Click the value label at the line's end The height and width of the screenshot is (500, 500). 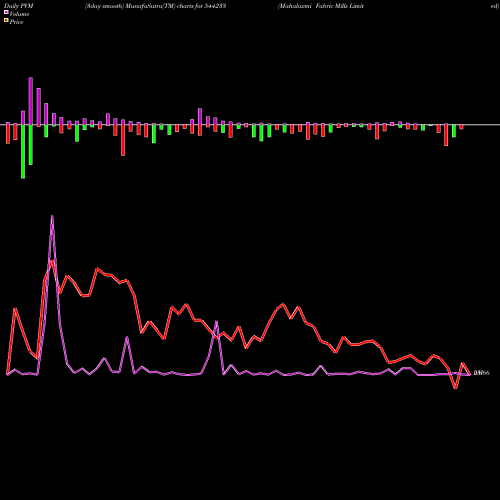coord(481,373)
